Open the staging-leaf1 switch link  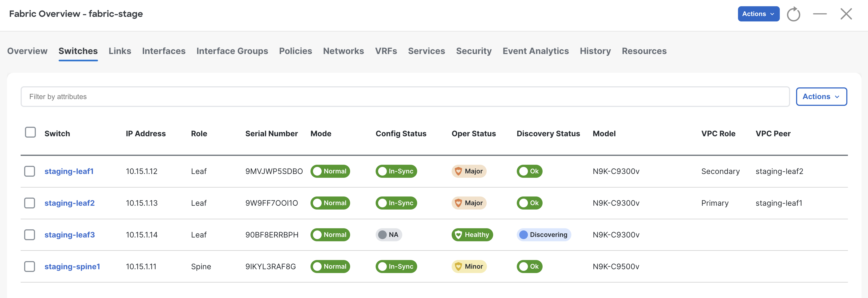(69, 171)
